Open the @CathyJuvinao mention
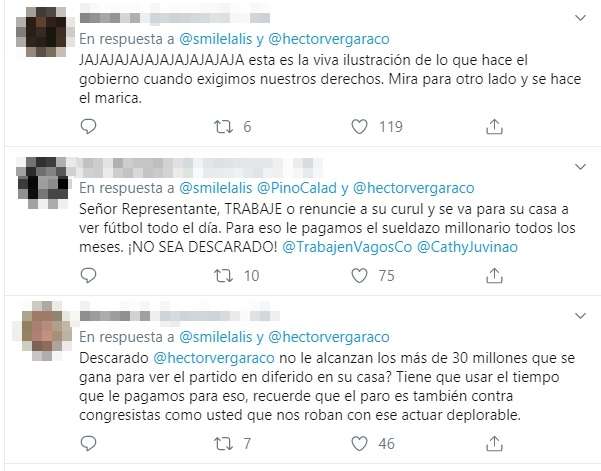 [467, 247]
